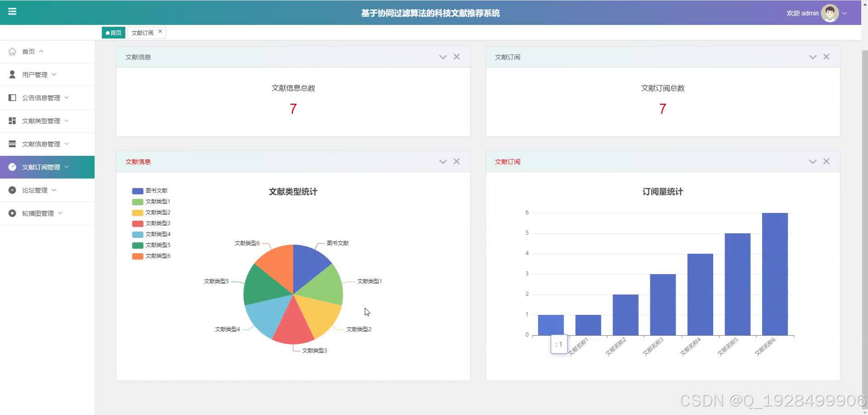Collapse the 文献订阅 bar chart card

click(x=813, y=162)
